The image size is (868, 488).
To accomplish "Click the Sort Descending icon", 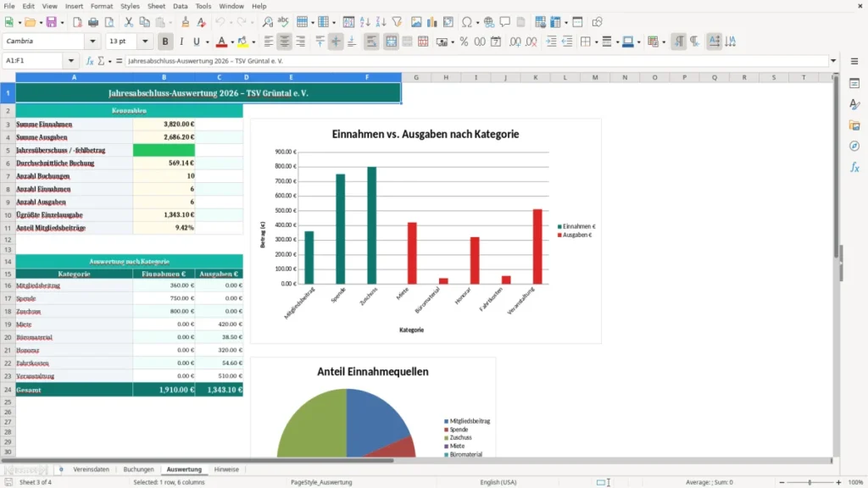I will click(381, 22).
